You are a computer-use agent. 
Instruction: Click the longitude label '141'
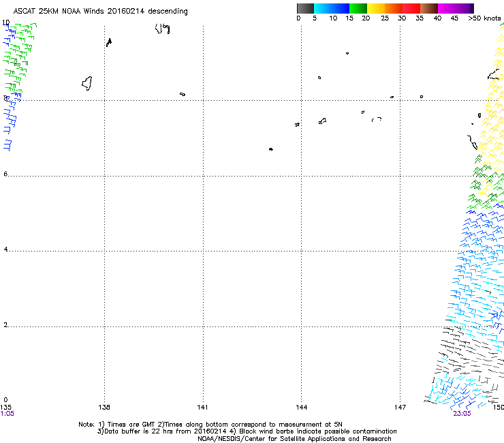point(202,408)
